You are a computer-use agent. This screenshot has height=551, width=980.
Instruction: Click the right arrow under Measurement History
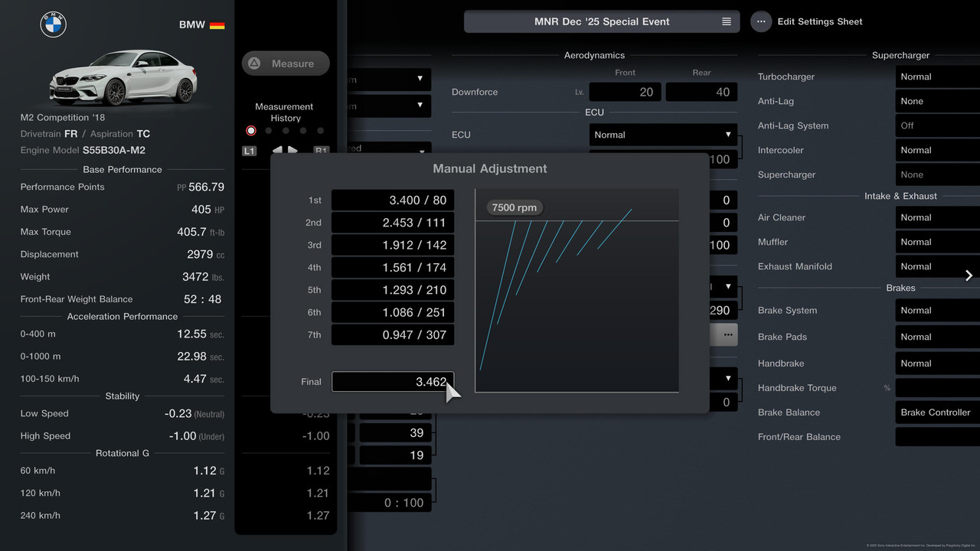pyautogui.click(x=294, y=150)
